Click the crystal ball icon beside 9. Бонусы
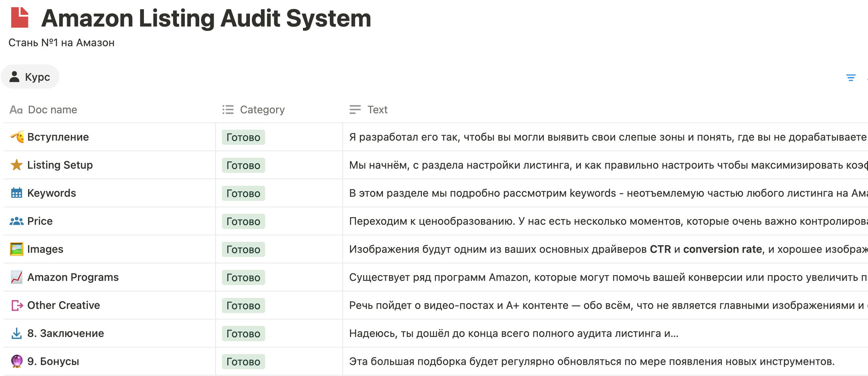 click(x=16, y=361)
